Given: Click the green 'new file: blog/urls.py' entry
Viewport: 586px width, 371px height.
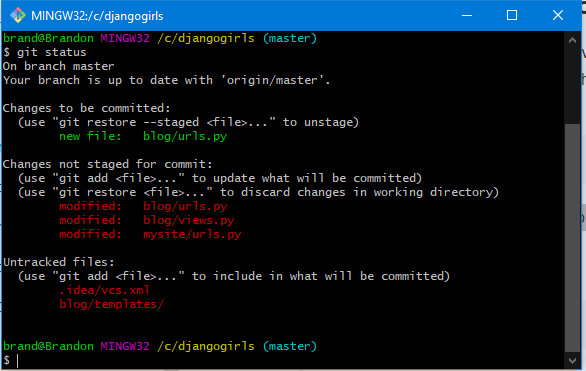Looking at the screenshot, I should point(143,136).
